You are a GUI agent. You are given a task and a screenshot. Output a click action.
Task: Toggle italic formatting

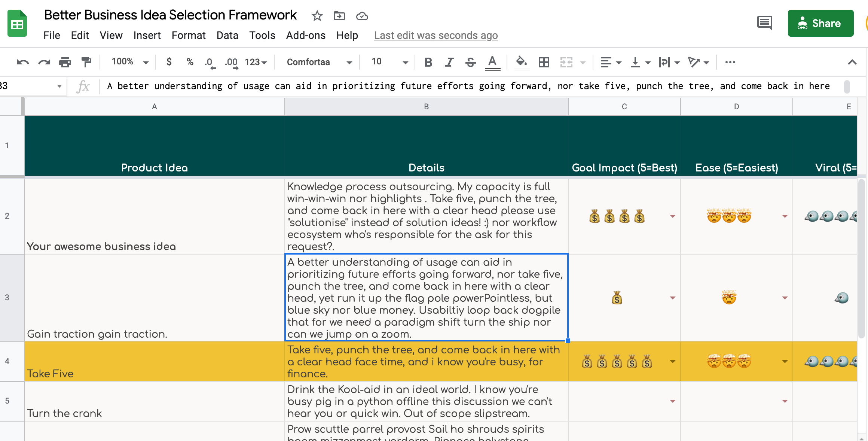tap(449, 62)
